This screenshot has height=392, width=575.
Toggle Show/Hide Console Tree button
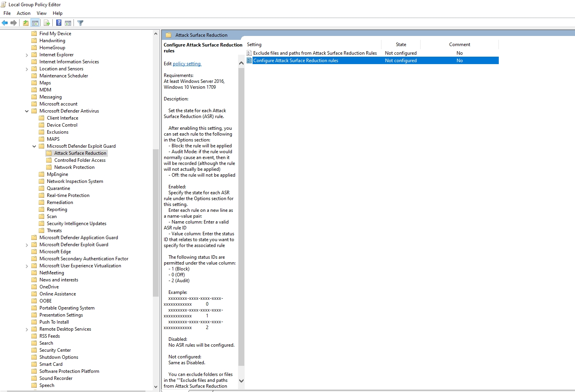(35, 23)
